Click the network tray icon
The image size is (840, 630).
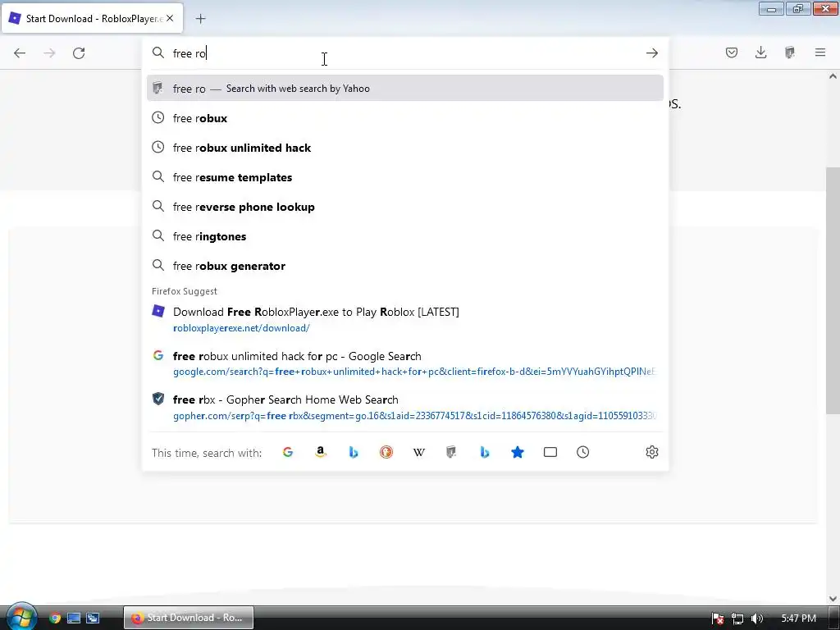pos(737,619)
